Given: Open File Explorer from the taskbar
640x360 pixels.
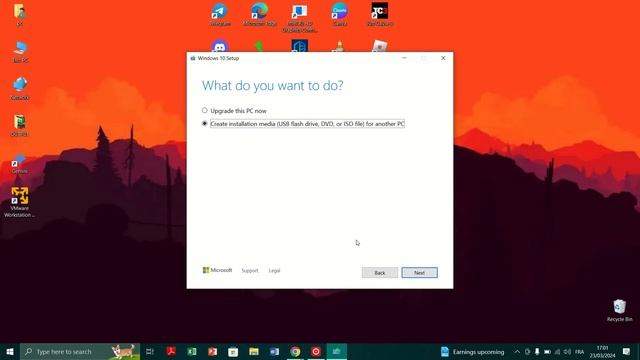Looking at the screenshot, I should point(254,351).
